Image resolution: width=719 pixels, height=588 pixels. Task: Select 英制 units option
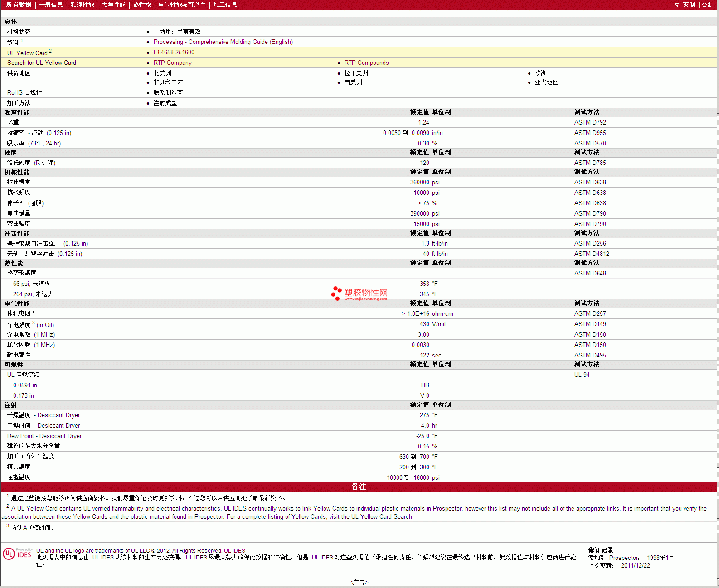coord(689,5)
